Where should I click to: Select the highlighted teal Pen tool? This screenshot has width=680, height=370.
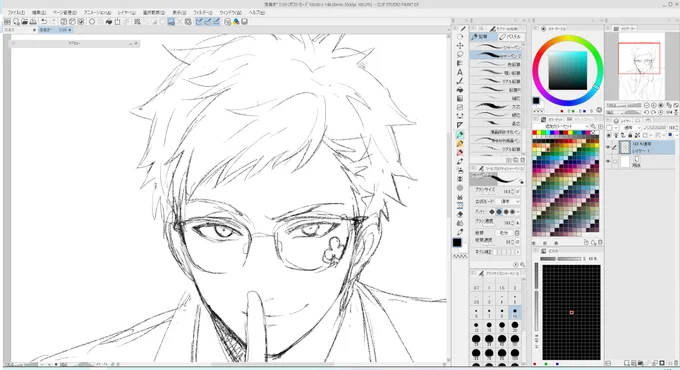(x=460, y=135)
